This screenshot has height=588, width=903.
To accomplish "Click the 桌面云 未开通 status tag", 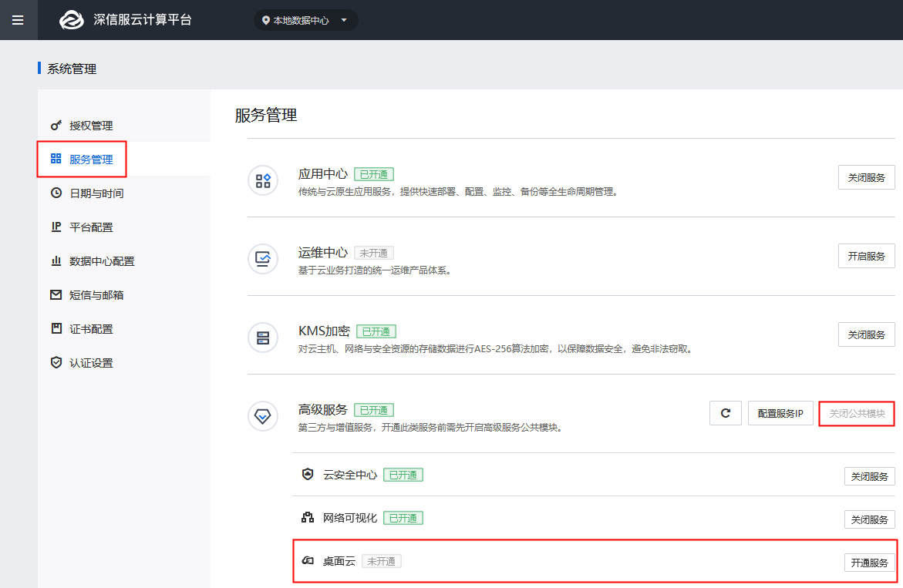I will tap(381, 562).
